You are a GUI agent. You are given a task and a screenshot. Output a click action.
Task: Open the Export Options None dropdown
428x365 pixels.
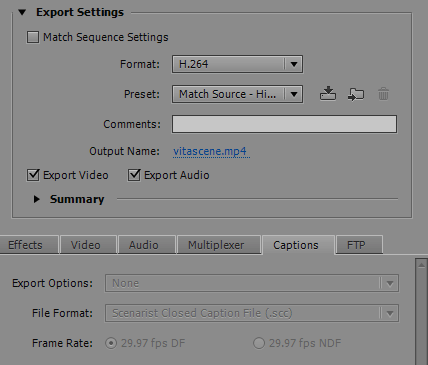coord(252,283)
